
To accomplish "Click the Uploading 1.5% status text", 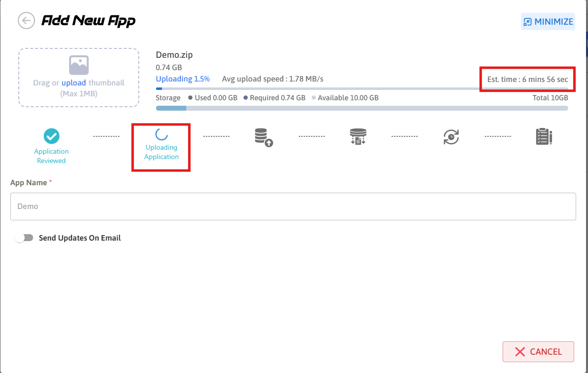I will tap(183, 79).
